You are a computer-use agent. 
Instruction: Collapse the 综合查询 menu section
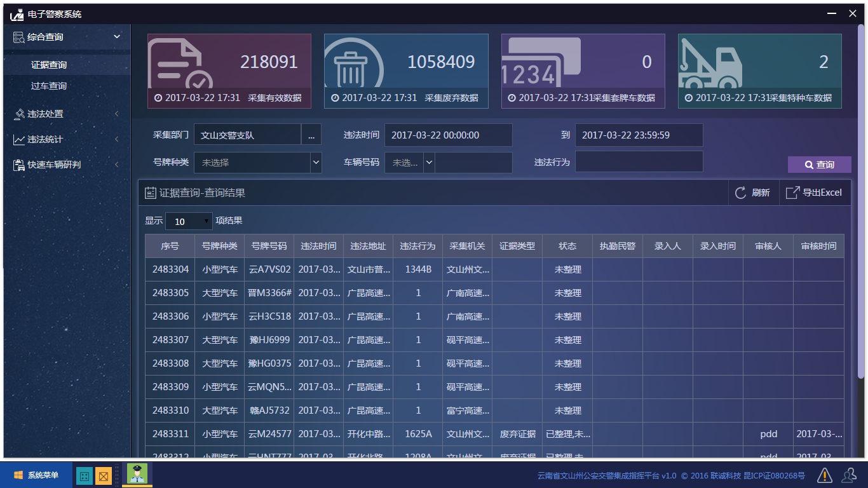coord(117,37)
